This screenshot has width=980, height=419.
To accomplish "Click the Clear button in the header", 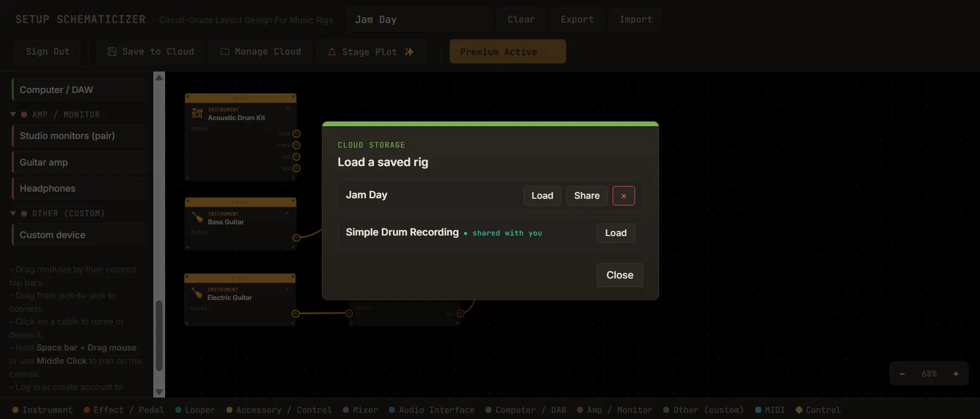I will [x=521, y=19].
